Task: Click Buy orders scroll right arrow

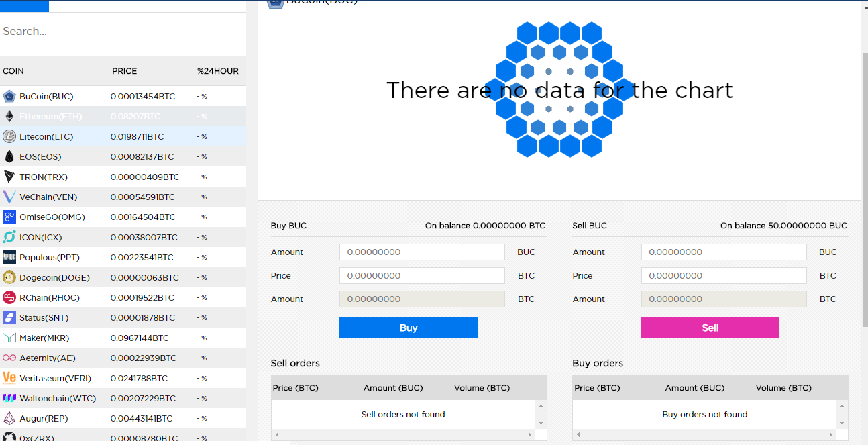Action: point(832,435)
